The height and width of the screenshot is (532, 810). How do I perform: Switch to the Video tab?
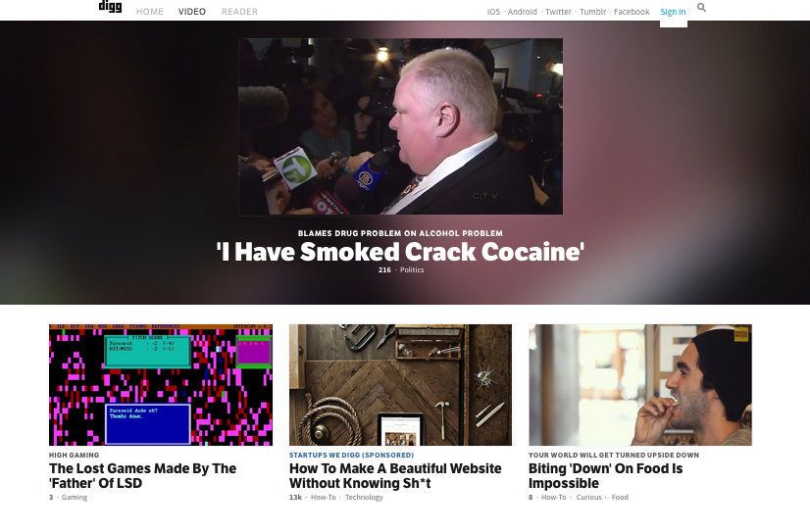point(191,12)
